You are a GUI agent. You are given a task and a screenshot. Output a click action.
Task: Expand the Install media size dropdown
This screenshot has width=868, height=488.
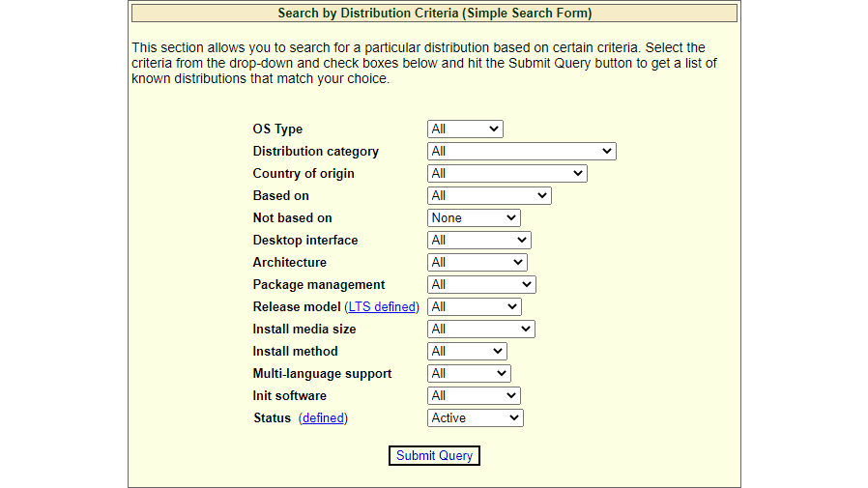click(481, 329)
